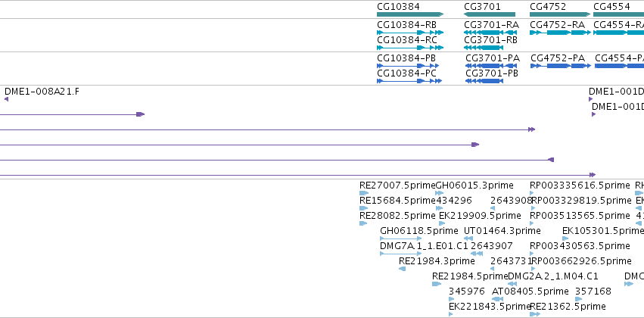This screenshot has width=644, height=318.
Task: Select RE15684.5prime EST arrow
Action: click(363, 208)
